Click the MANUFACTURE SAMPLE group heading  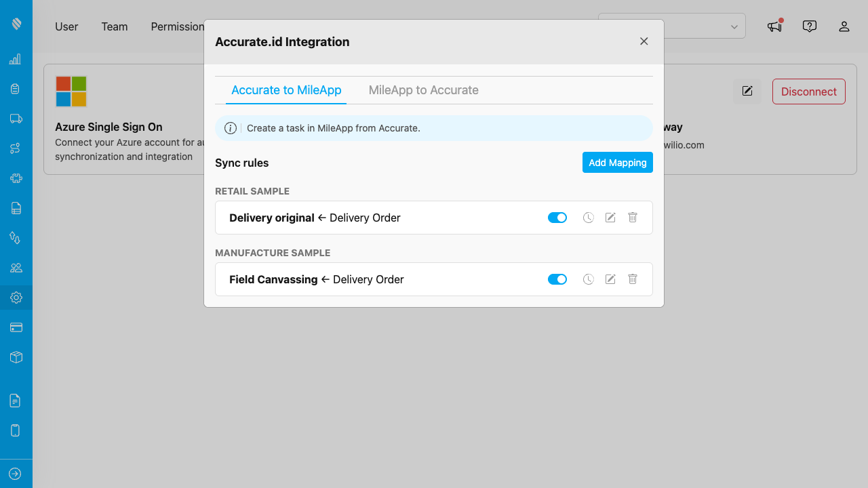[x=273, y=253]
